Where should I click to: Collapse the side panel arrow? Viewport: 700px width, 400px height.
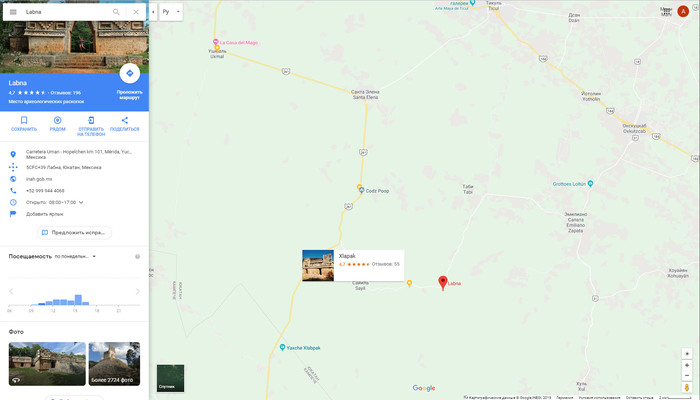click(153, 12)
